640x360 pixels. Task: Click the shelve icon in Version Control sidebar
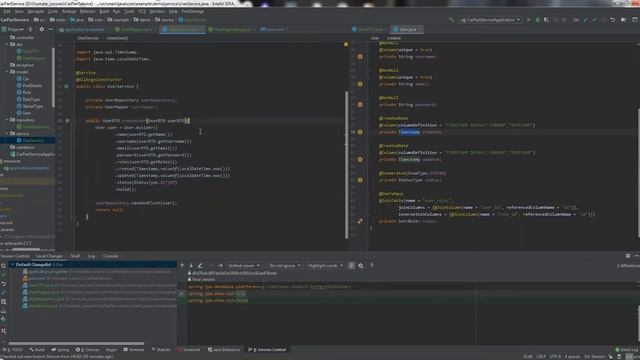[3, 311]
